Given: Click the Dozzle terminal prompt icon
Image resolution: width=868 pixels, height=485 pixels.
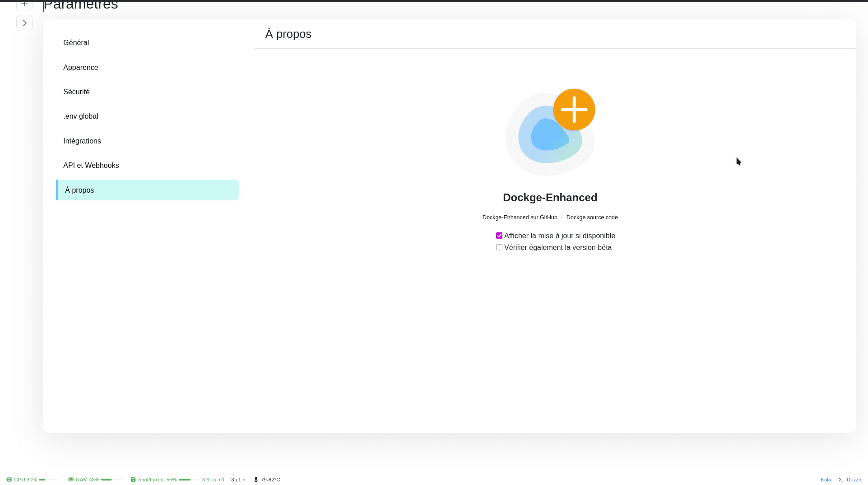Looking at the screenshot, I should [x=841, y=480].
